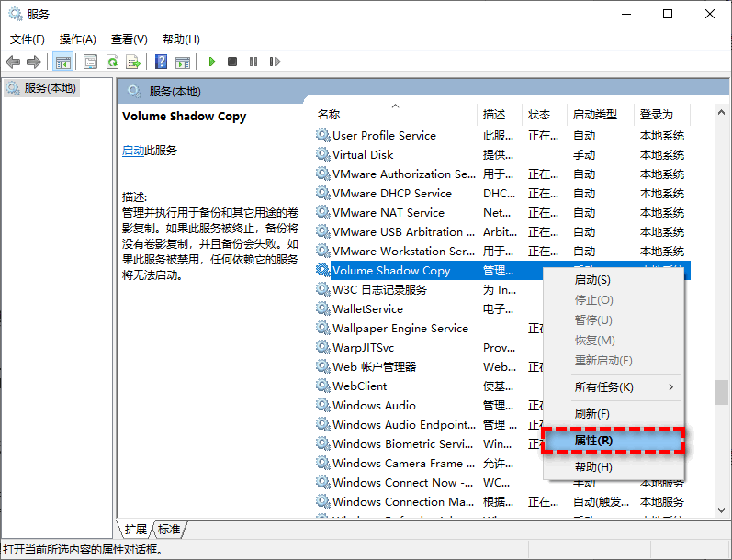
Task: Click the Forward arrow in the toolbar
Action: click(x=34, y=62)
